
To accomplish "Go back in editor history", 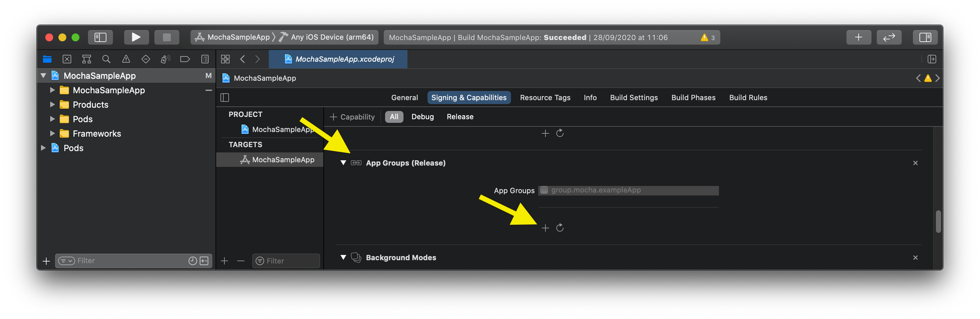I will coord(243,59).
